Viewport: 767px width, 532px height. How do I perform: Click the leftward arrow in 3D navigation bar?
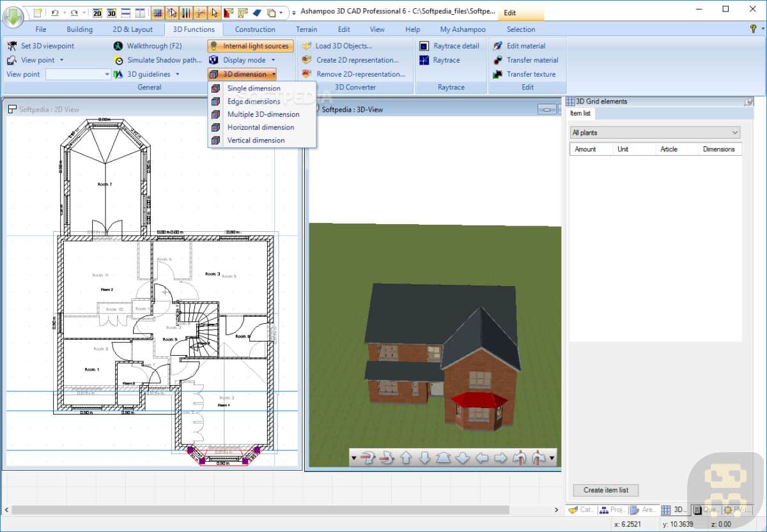483,458
